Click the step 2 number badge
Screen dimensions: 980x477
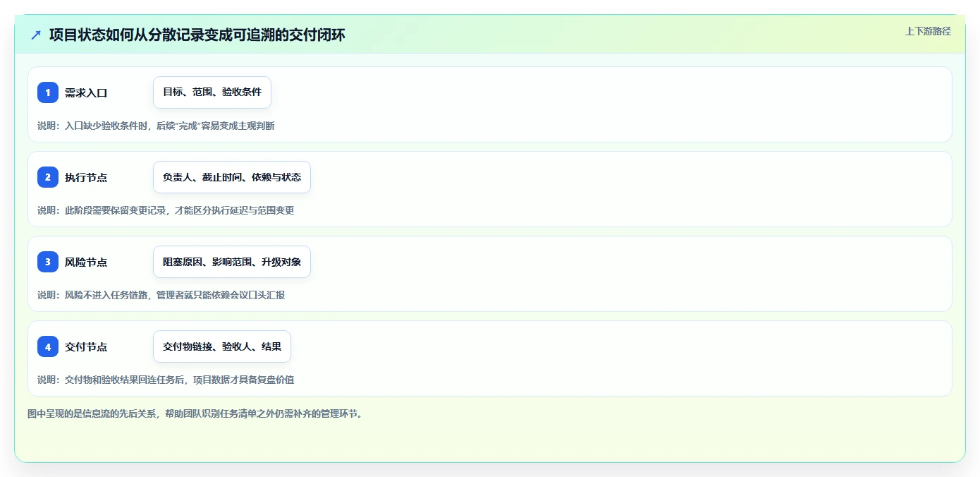point(48,177)
